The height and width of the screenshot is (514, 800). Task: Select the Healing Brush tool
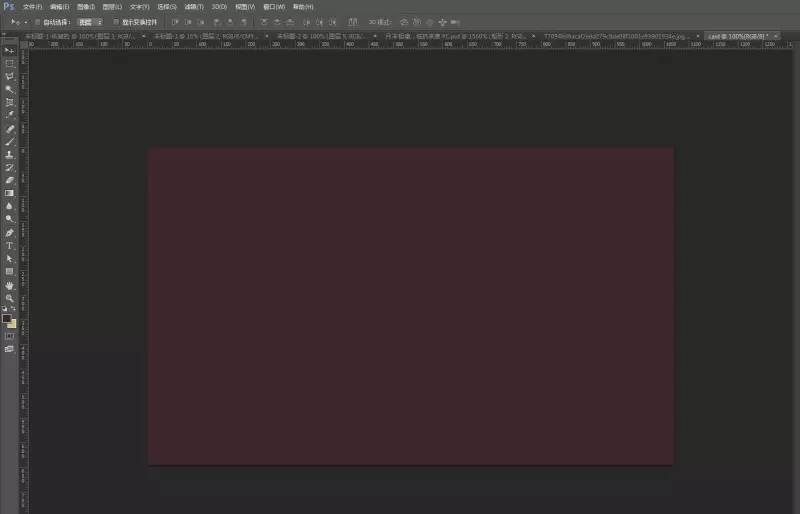[x=9, y=129]
